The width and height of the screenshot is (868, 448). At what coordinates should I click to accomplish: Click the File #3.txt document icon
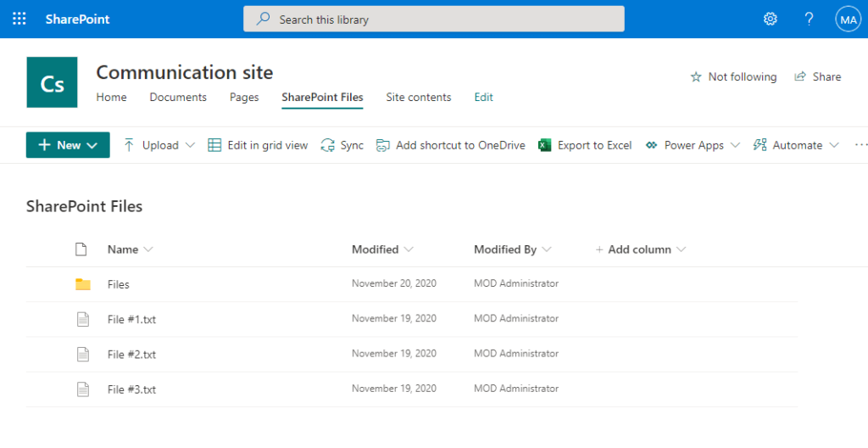[x=83, y=389]
